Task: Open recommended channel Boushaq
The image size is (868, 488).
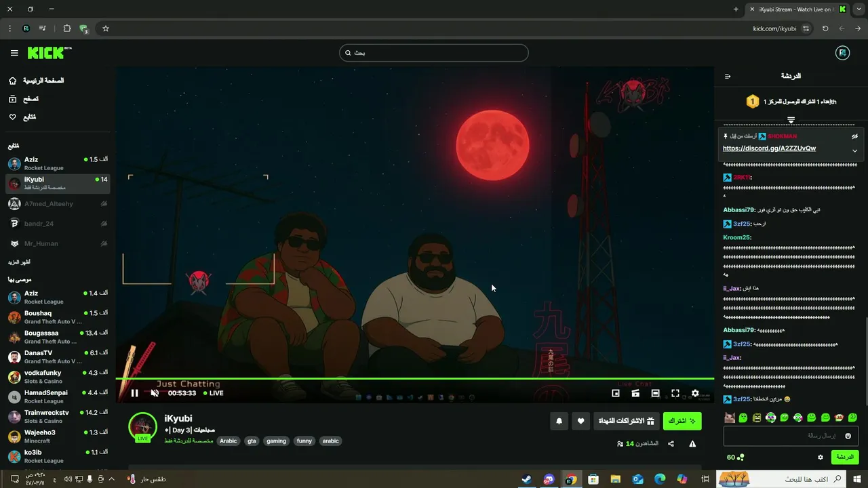Action: [x=58, y=317]
